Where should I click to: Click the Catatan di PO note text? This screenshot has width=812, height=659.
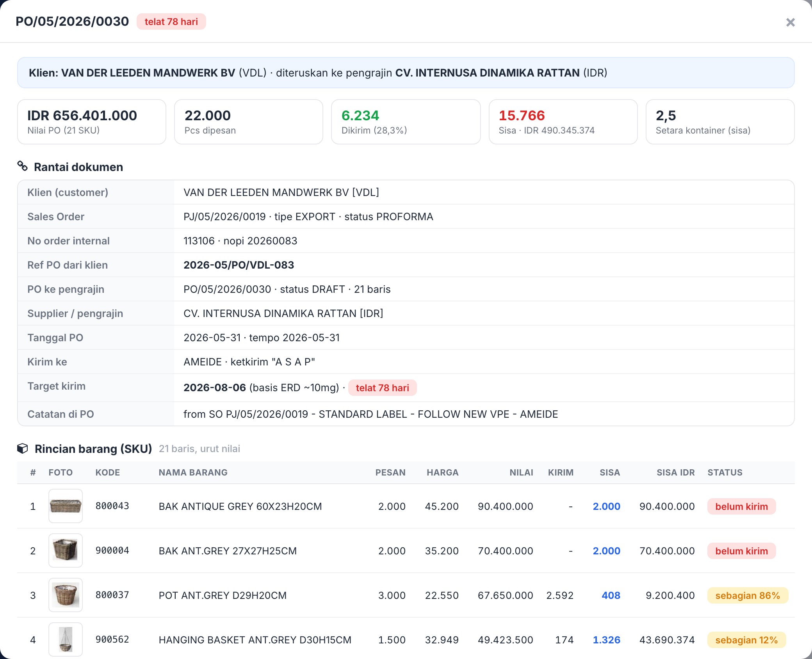coord(371,414)
